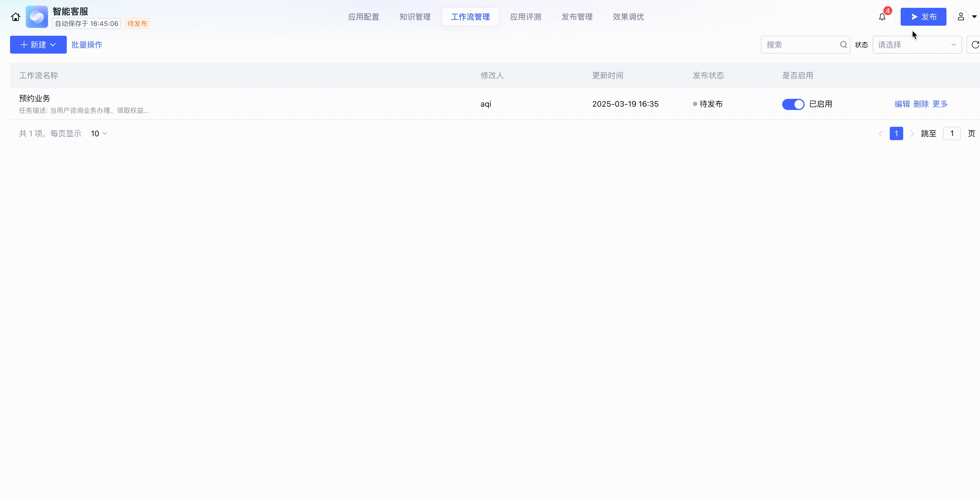Open the notification bell

[x=882, y=17]
